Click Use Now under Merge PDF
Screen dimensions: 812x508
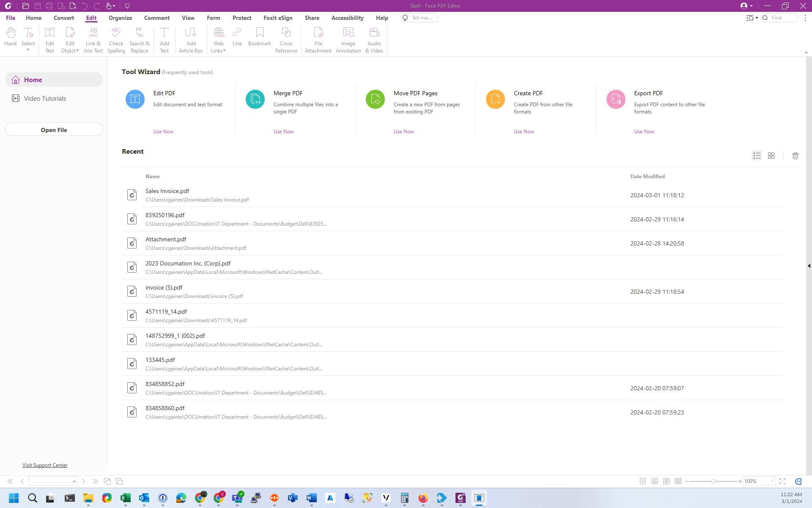click(283, 132)
